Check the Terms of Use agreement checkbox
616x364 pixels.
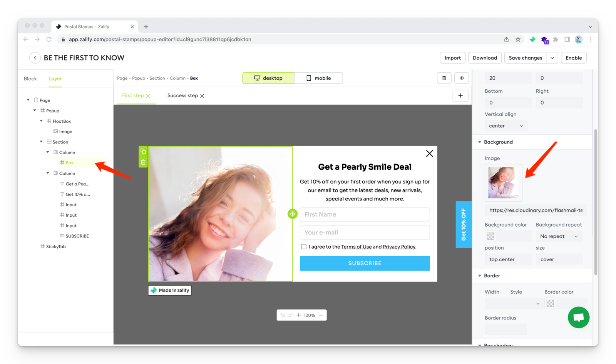pyautogui.click(x=304, y=247)
